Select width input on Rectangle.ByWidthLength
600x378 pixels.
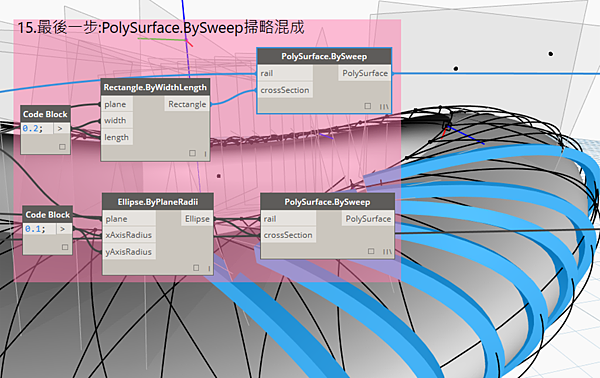pyautogui.click(x=117, y=121)
